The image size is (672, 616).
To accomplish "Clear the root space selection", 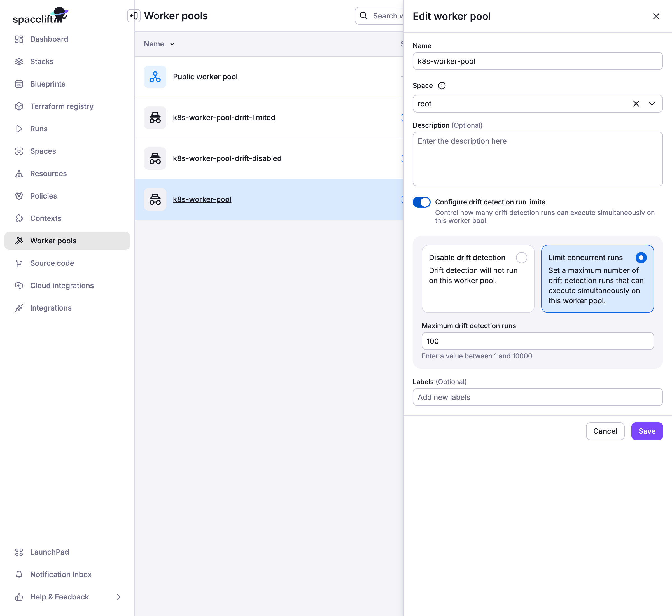I will (636, 104).
